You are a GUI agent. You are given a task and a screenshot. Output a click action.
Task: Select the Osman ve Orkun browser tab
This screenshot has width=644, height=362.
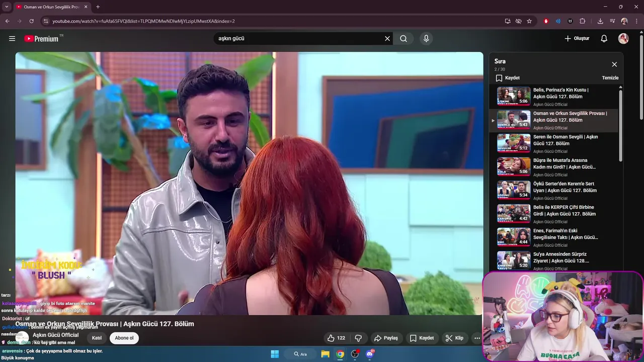point(51,7)
